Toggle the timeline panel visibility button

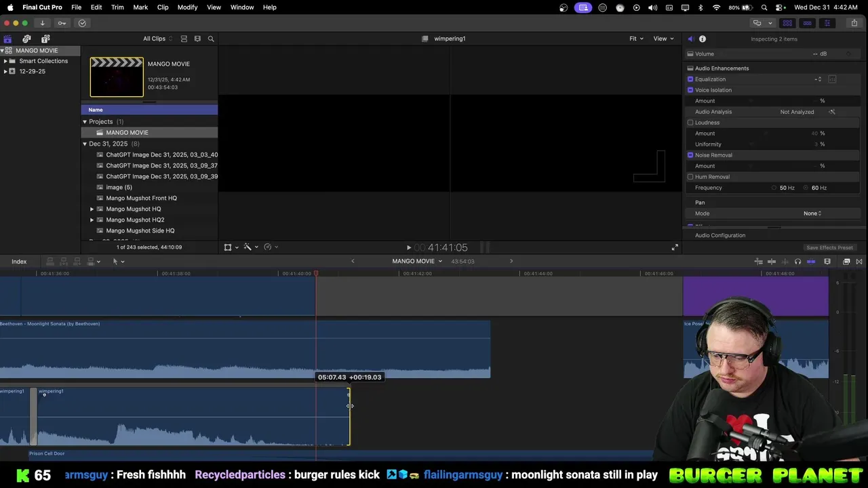807,23
